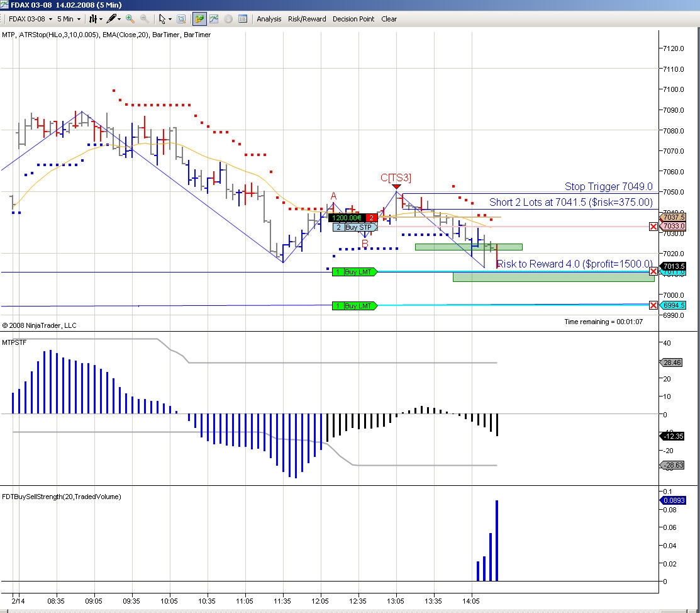The height and width of the screenshot is (613, 700).
Task: Click the data box magnifier icon
Action: (x=181, y=19)
